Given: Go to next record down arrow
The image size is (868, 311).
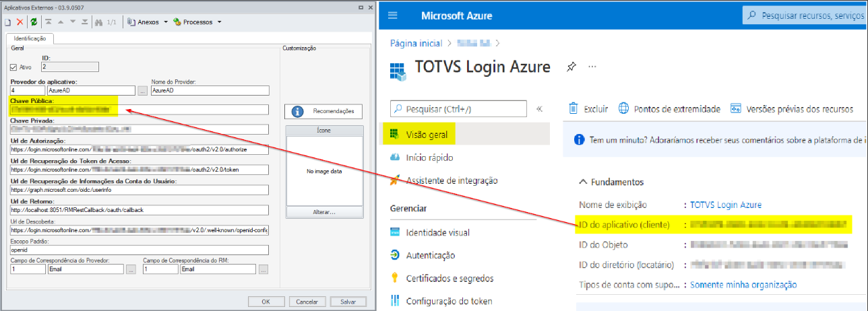Looking at the screenshot, I should (73, 22).
